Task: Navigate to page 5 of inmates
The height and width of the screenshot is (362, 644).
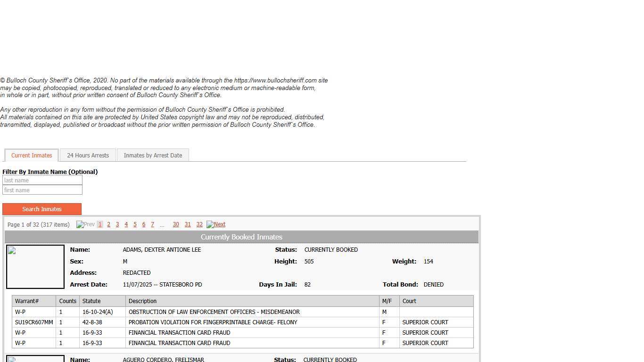Action: pyautogui.click(x=135, y=224)
